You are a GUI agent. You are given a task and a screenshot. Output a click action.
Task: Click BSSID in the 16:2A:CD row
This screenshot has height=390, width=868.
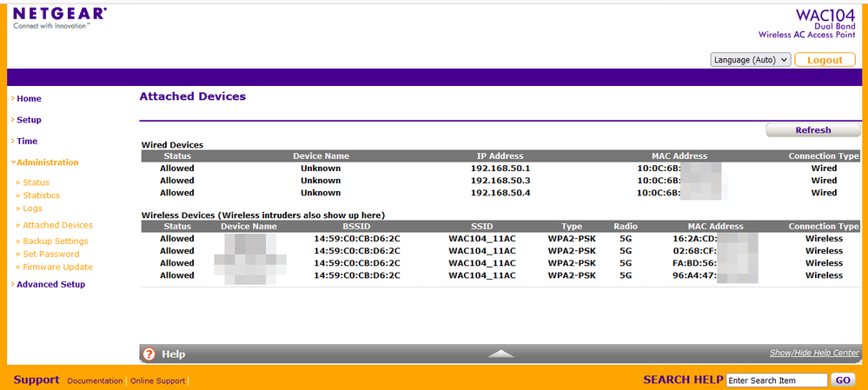(x=356, y=238)
